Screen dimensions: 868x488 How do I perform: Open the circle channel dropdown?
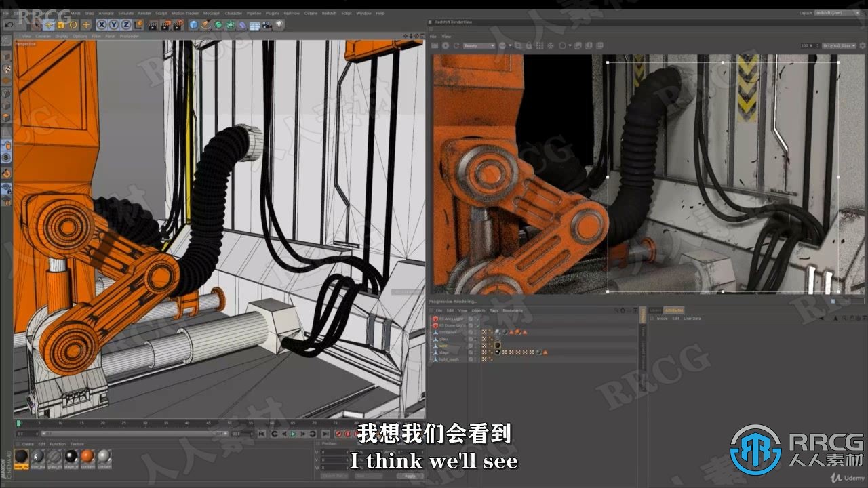click(565, 45)
